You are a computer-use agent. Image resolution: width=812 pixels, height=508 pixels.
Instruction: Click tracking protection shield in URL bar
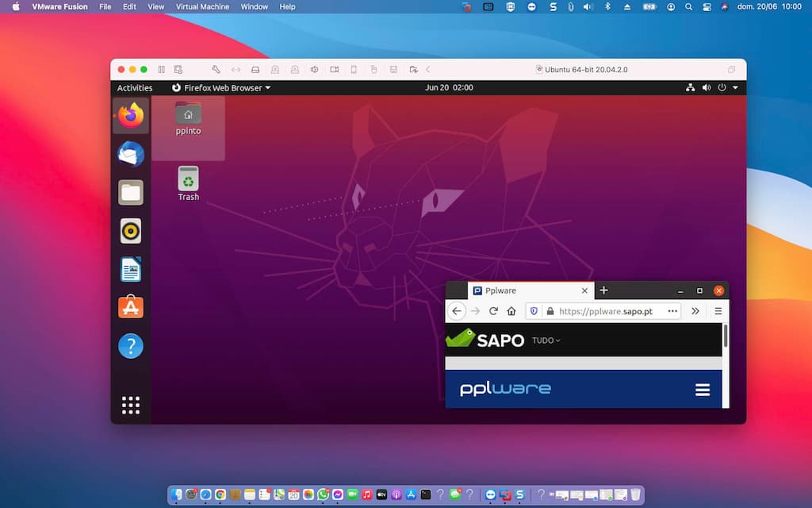(534, 311)
